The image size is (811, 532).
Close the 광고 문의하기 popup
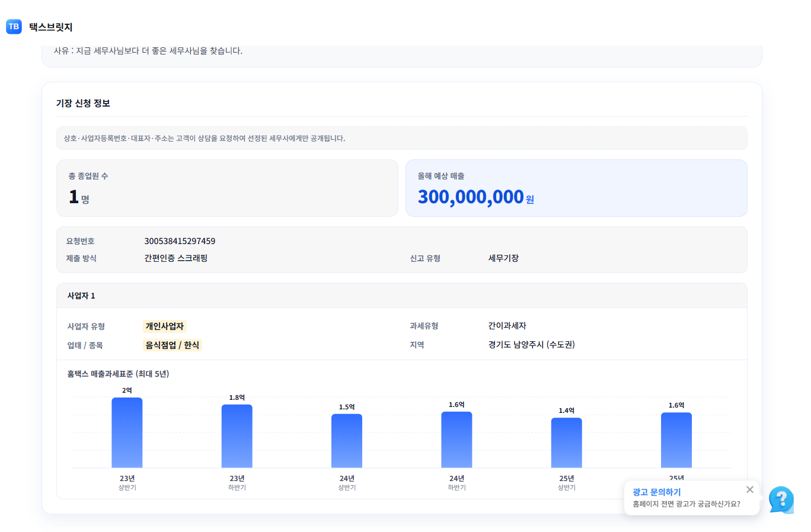point(750,489)
